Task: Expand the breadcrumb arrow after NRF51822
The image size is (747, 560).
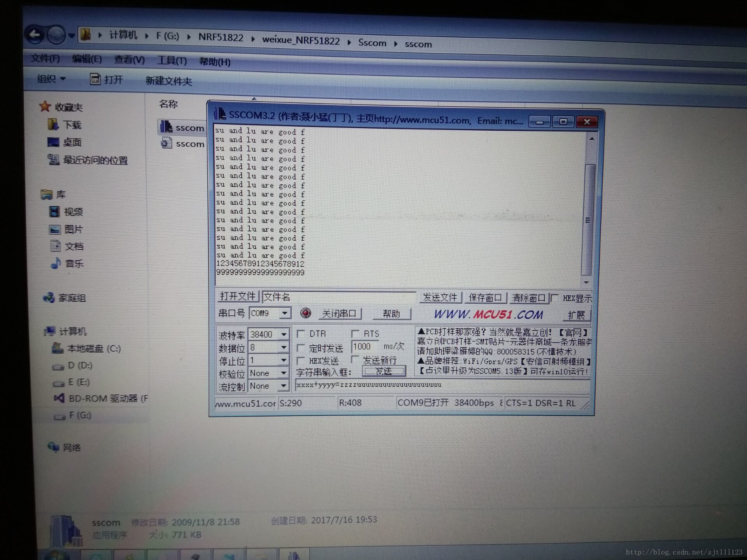Action: point(253,39)
